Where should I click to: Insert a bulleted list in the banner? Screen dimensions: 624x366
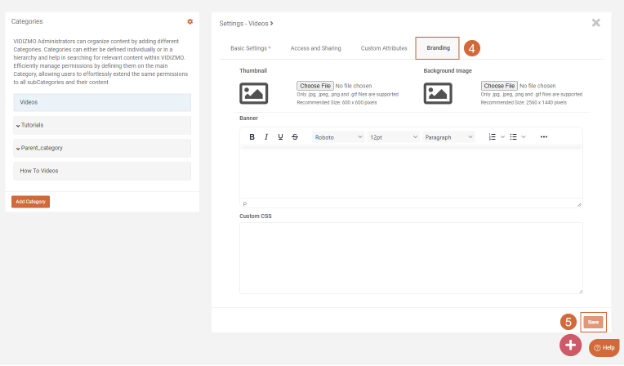(513, 137)
